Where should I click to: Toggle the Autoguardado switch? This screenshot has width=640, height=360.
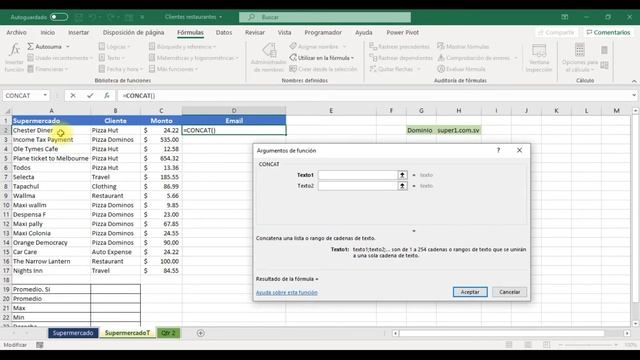pos(59,17)
